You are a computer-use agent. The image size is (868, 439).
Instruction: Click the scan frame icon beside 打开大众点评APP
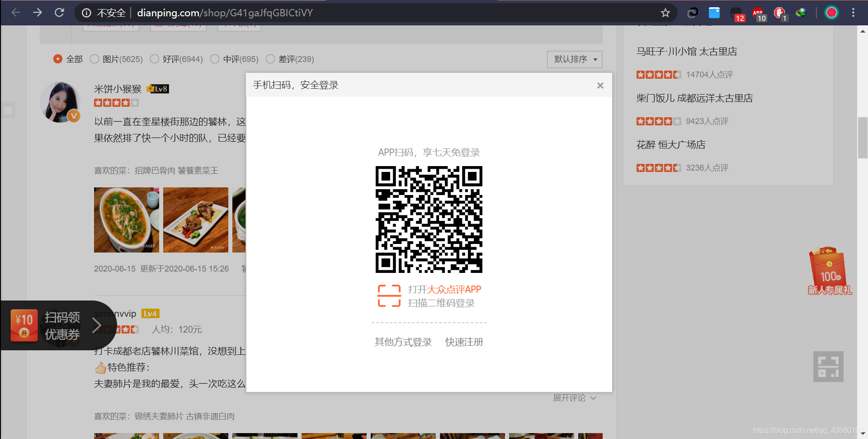point(389,296)
